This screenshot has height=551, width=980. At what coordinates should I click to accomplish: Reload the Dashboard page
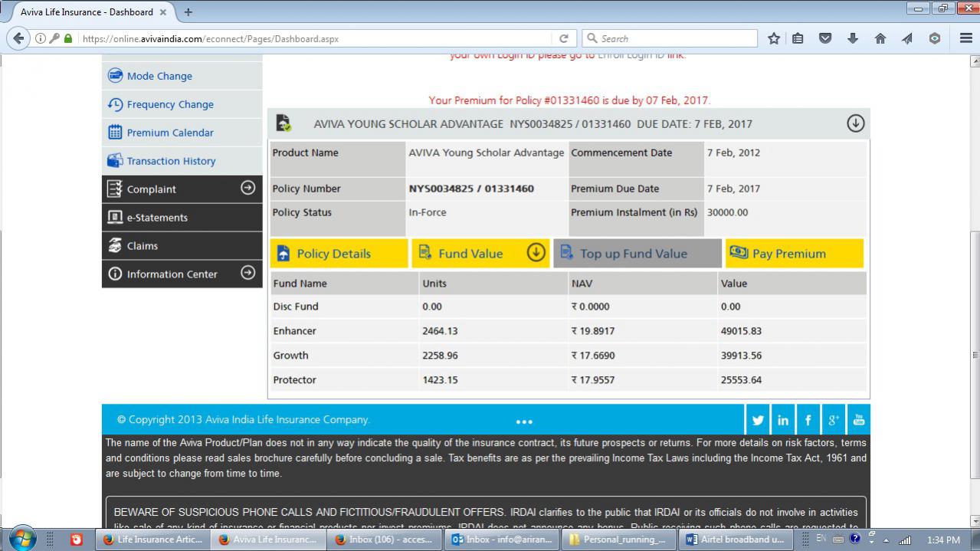(x=564, y=37)
